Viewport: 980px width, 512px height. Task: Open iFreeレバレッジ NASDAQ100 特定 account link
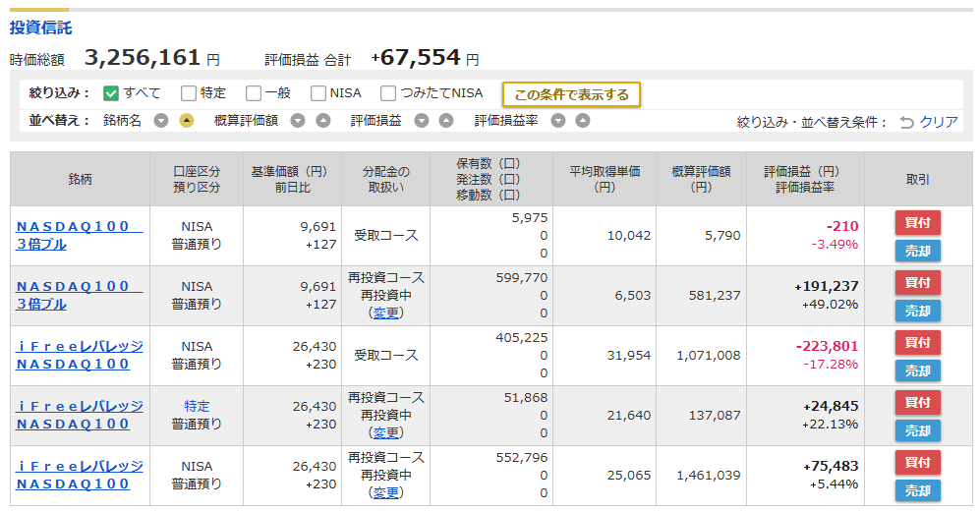coord(79,415)
